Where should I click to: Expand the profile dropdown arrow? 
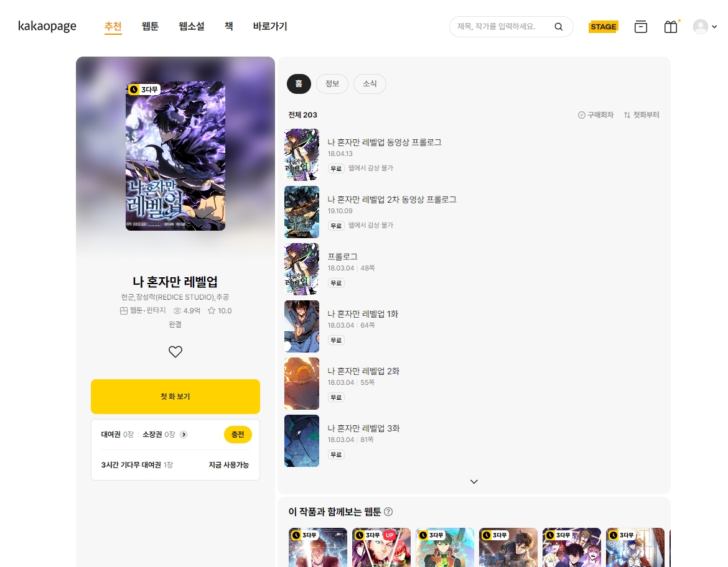[x=714, y=27]
